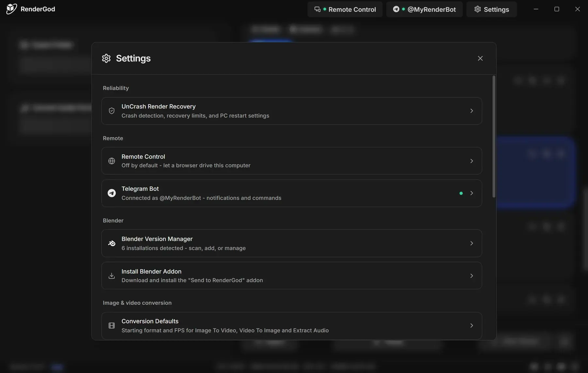Click the RenderGod logo icon
The width and height of the screenshot is (588, 373).
pyautogui.click(x=11, y=9)
